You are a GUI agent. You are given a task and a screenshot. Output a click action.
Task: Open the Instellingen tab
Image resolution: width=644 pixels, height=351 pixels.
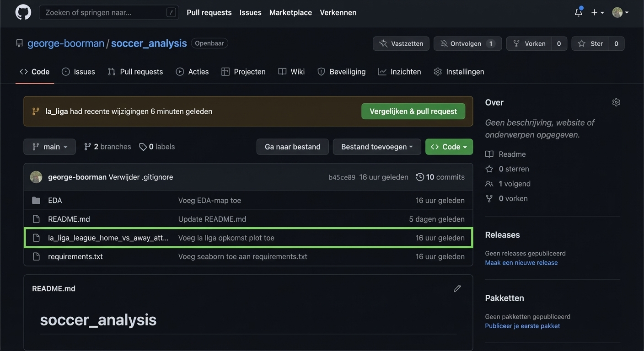pos(459,72)
